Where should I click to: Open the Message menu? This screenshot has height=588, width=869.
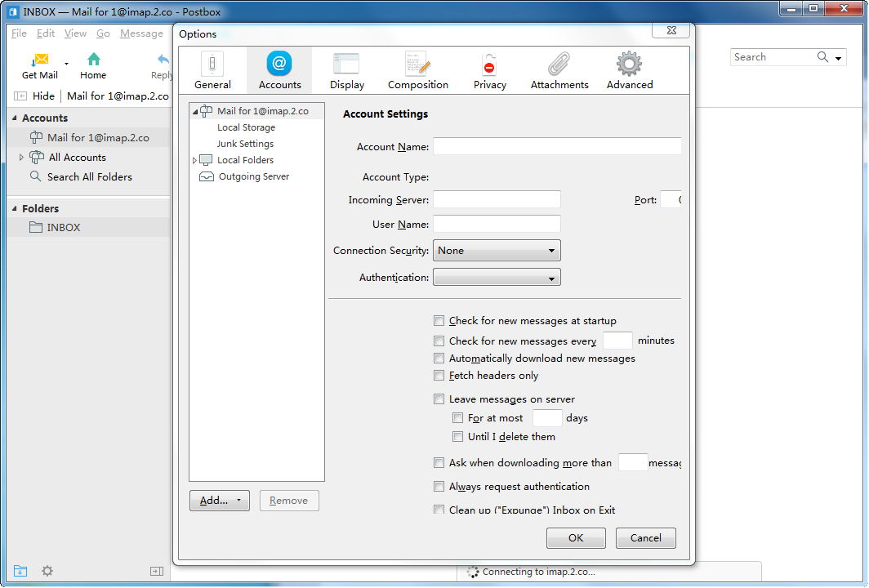pos(141,33)
